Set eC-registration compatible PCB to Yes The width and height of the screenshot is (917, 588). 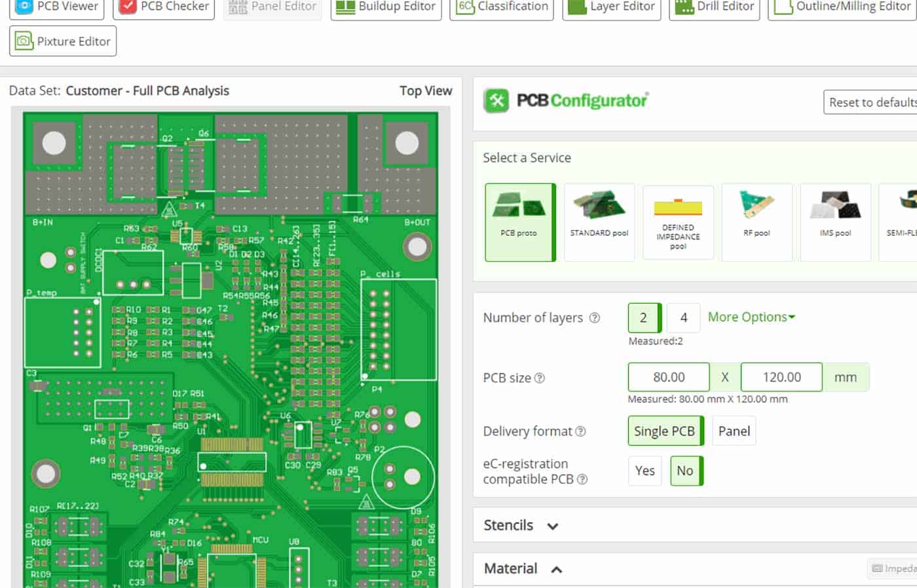[x=645, y=471]
